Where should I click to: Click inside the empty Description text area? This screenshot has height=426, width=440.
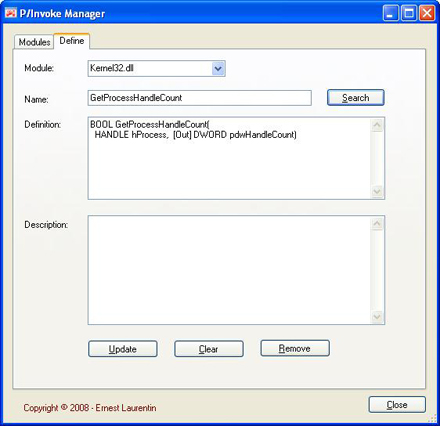tap(229, 270)
